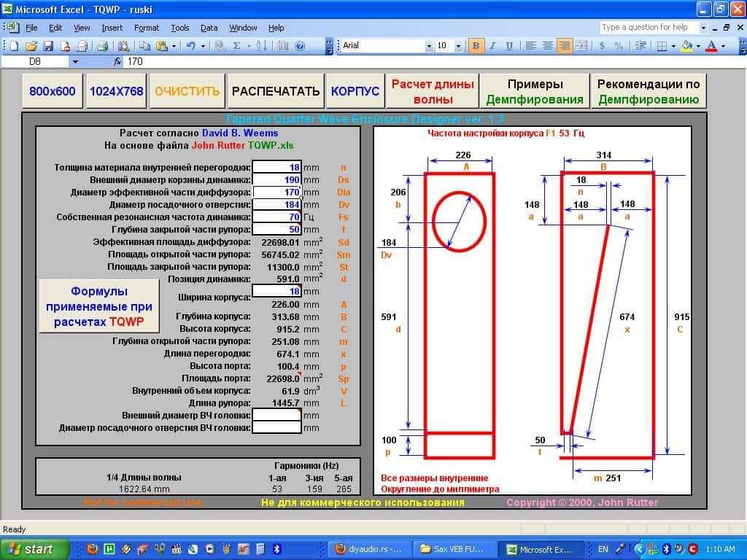Click the fx Insert Function button

click(117, 61)
